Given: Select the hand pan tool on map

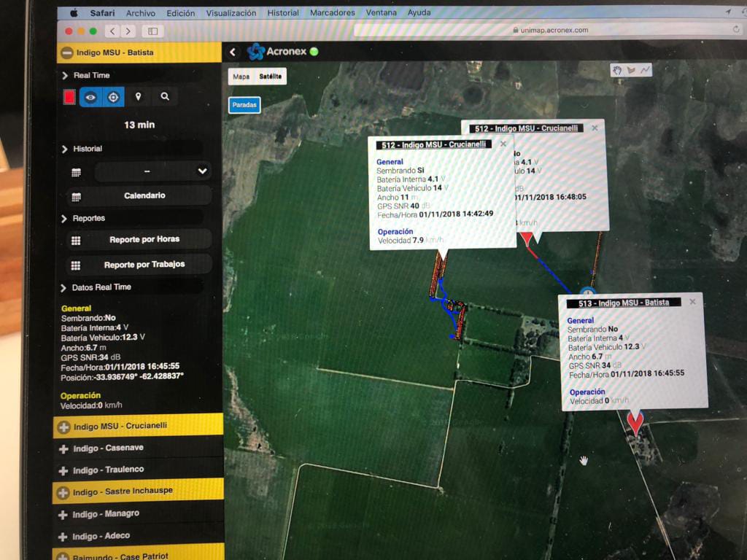Looking at the screenshot, I should tap(617, 71).
